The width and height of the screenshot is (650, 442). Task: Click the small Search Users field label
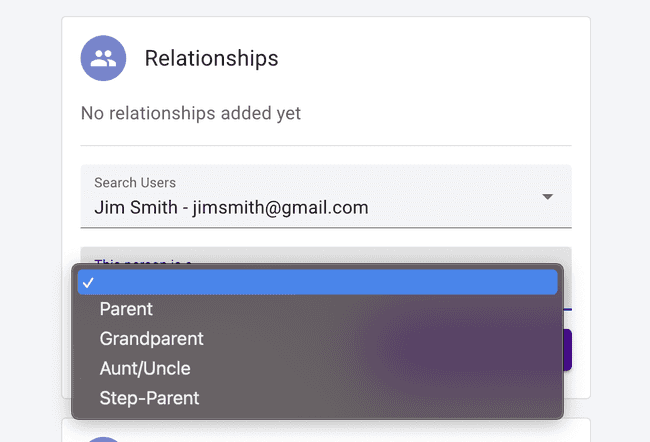point(135,183)
